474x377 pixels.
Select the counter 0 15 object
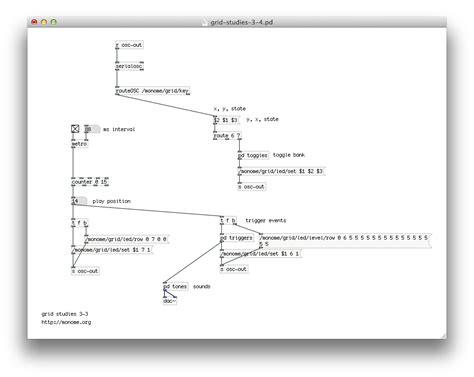pos(90,182)
